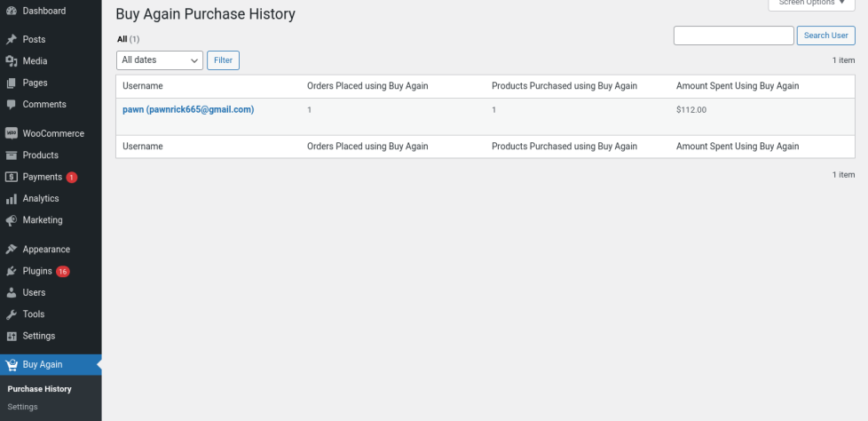Viewport: 868px width, 421px height.
Task: Click the Buy Again cart icon
Action: point(12,364)
